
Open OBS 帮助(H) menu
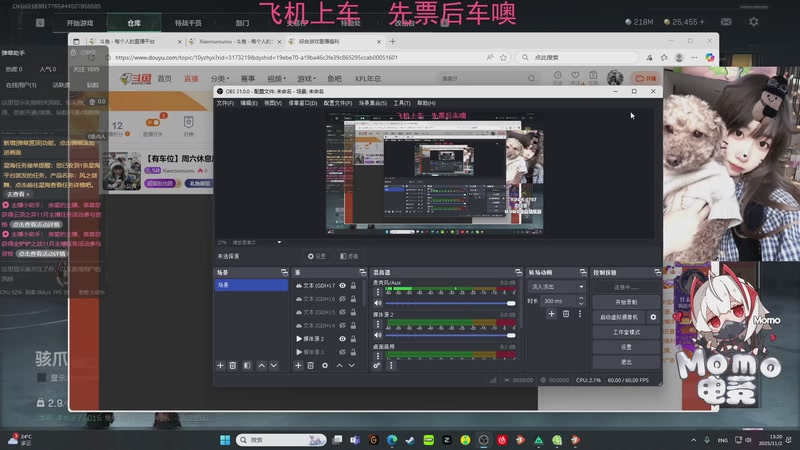click(427, 103)
